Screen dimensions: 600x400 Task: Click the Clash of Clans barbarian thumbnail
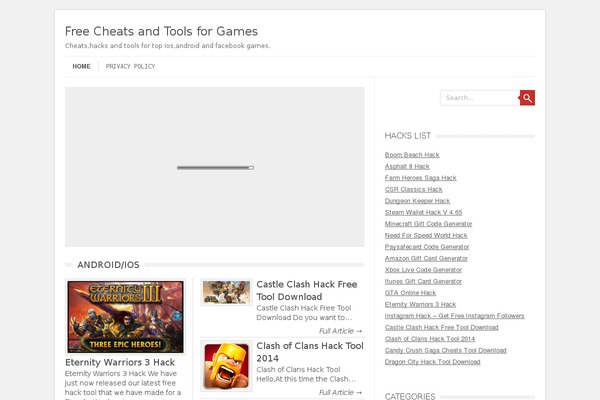[226, 366]
